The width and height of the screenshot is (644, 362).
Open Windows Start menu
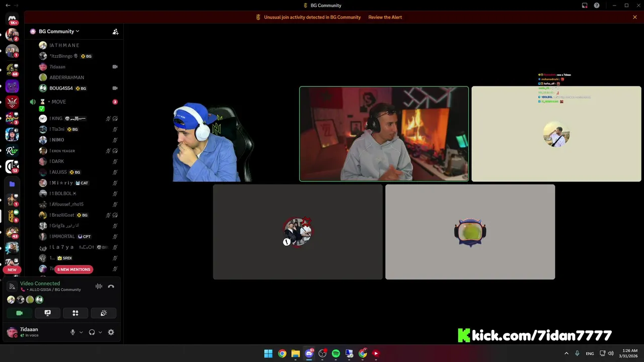pyautogui.click(x=268, y=353)
